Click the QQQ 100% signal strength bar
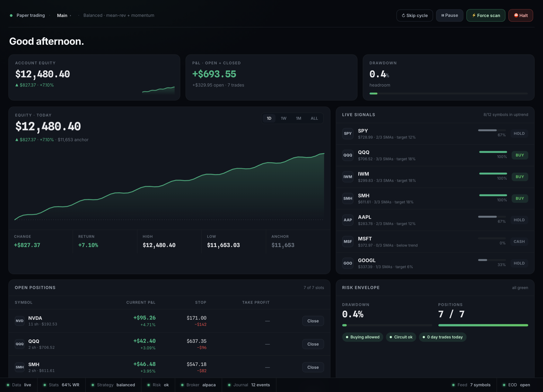 point(493,152)
